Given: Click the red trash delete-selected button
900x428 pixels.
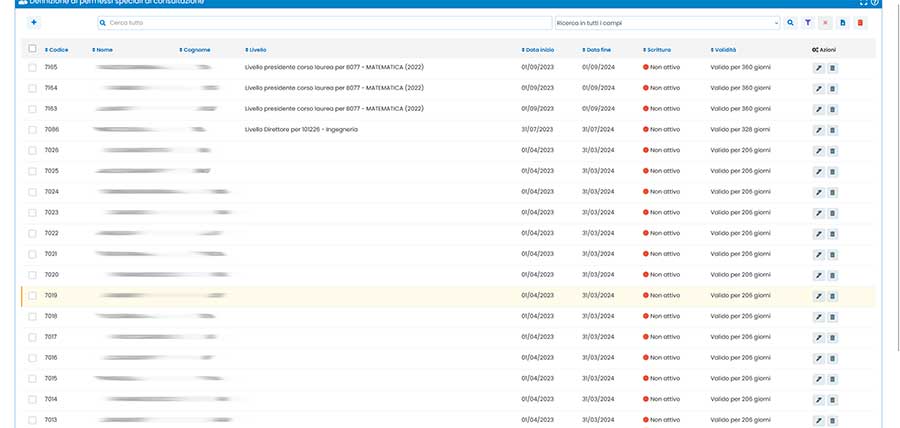Looking at the screenshot, I should pyautogui.click(x=860, y=21).
